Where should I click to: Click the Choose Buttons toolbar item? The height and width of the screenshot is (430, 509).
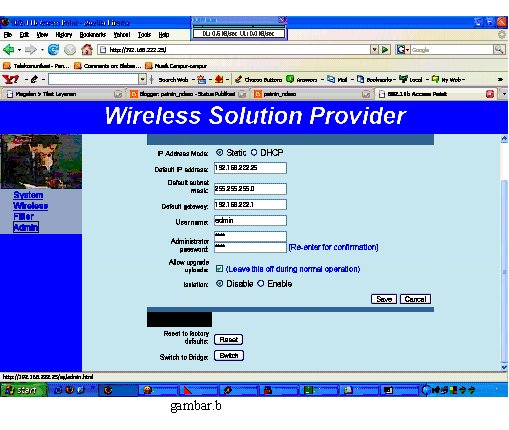pyautogui.click(x=258, y=80)
